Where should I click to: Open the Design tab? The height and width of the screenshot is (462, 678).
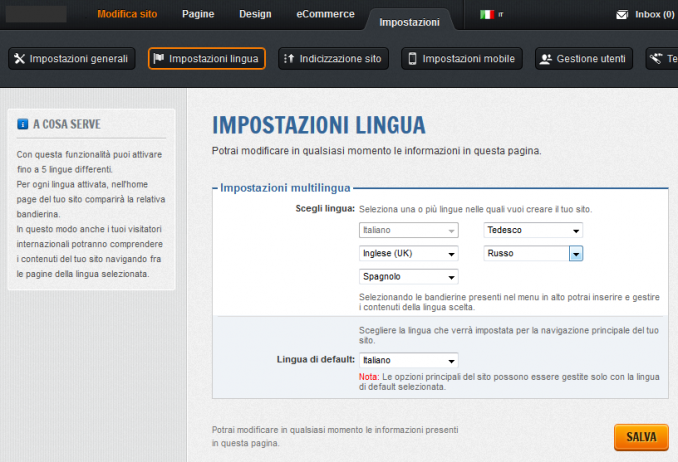click(257, 14)
